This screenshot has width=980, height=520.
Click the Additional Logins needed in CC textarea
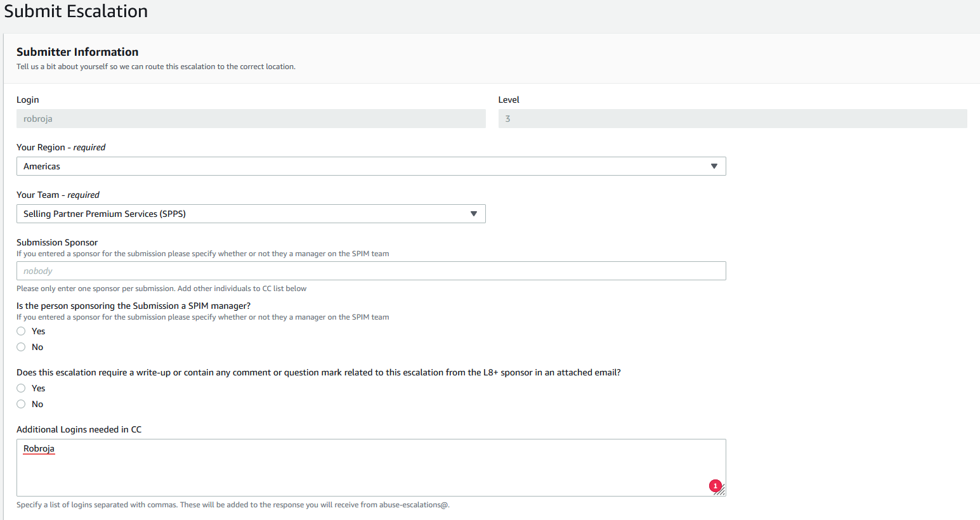click(x=371, y=467)
